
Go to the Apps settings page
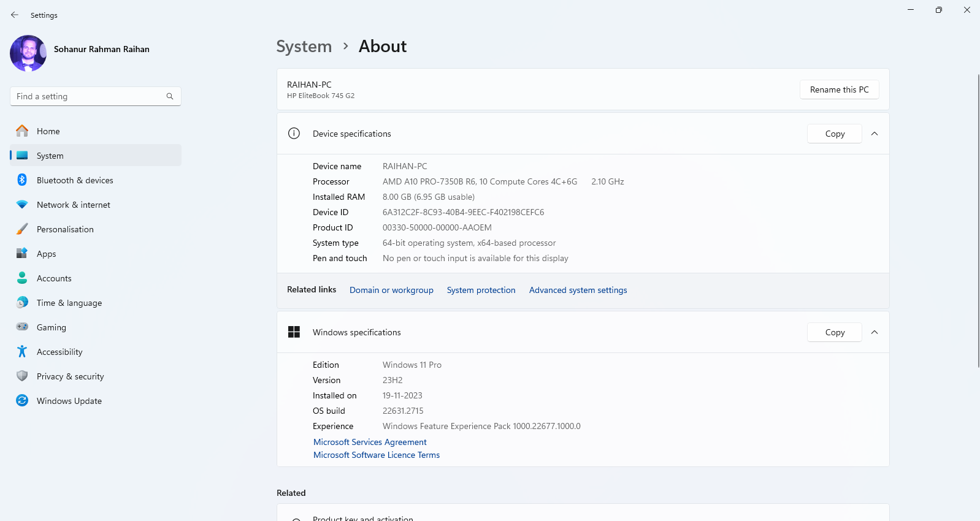point(46,254)
